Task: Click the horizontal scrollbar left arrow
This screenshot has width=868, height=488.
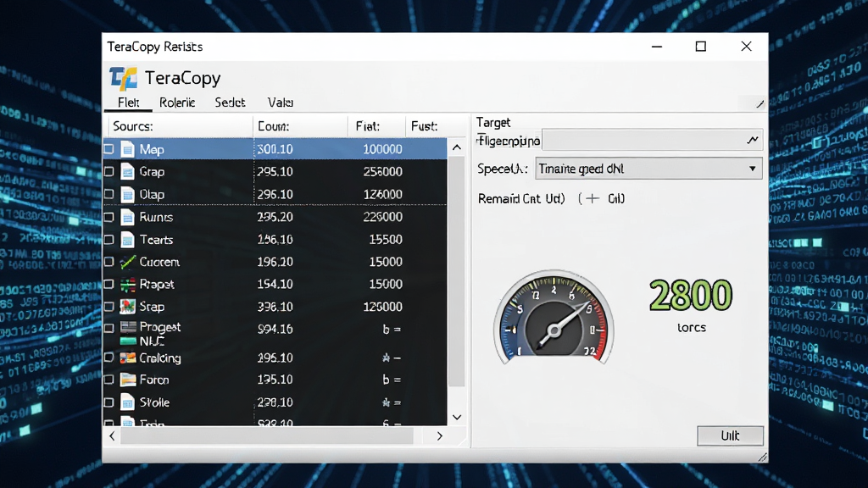Action: (113, 436)
